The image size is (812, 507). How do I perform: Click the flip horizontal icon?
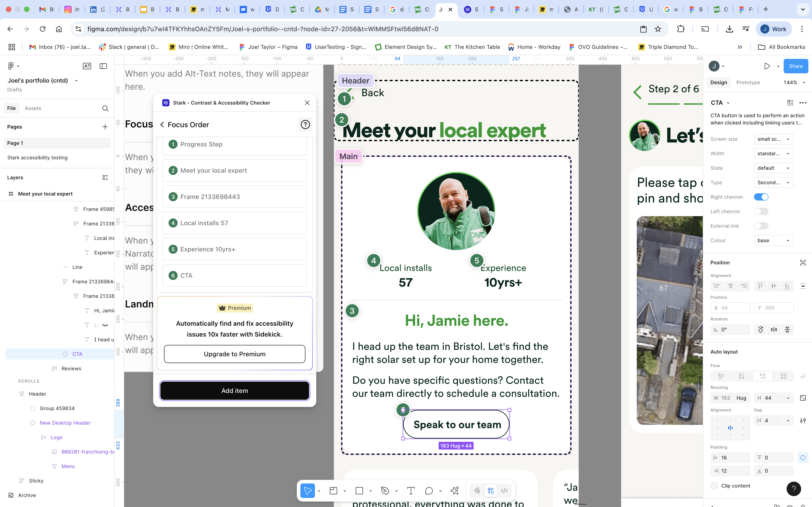[774, 330]
